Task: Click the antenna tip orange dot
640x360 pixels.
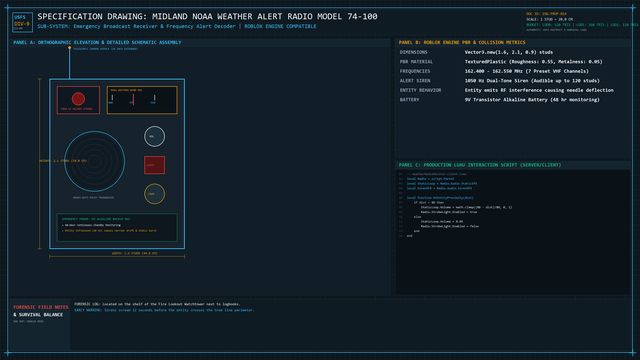Action: click(69, 48)
